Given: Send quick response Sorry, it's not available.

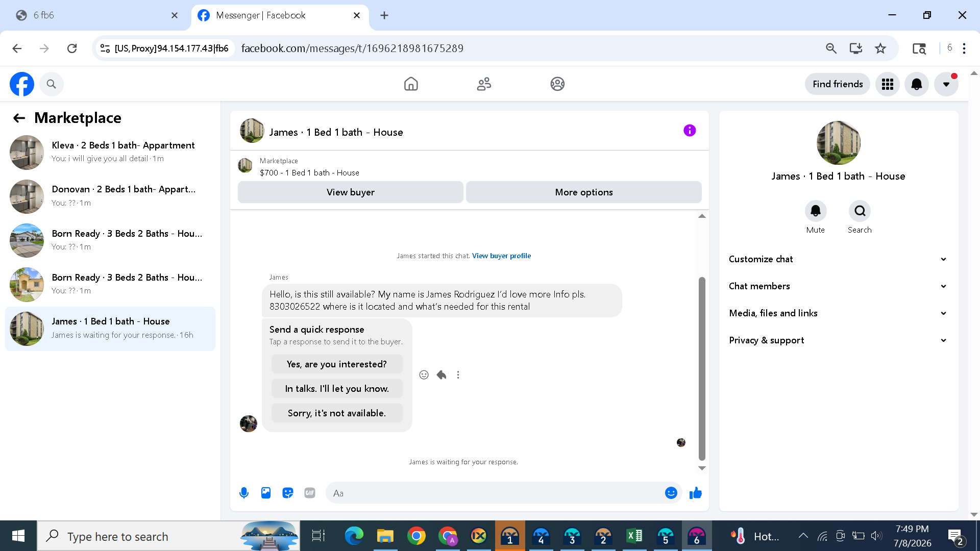Looking at the screenshot, I should 337,413.
